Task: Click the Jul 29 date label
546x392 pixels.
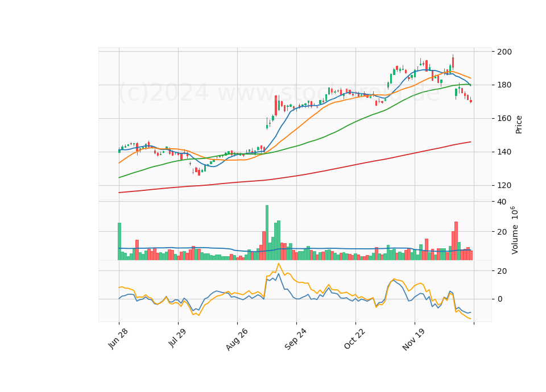Action: tap(177, 337)
